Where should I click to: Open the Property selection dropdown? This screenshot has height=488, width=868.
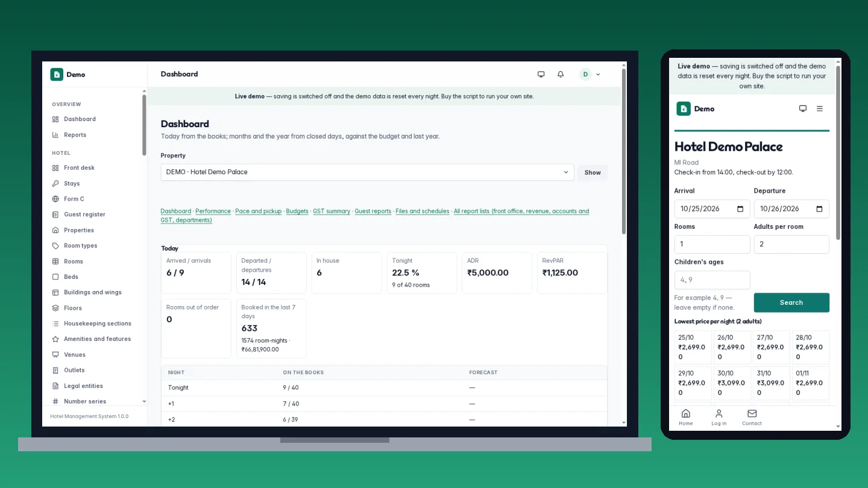point(367,172)
